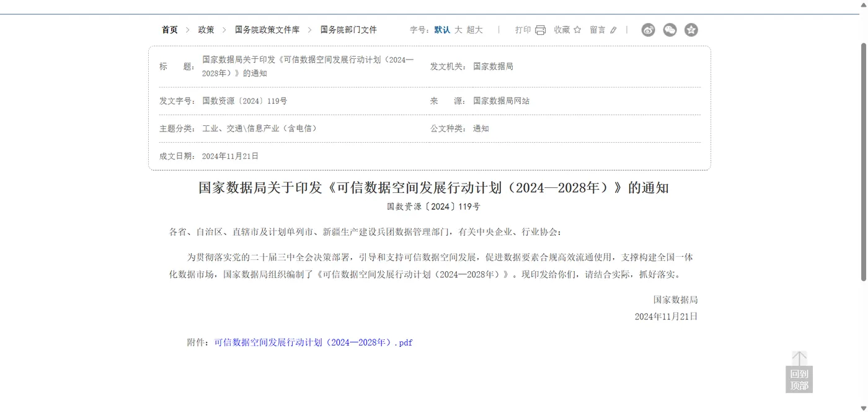Click the 国家数据局 signature line
The width and height of the screenshot is (868, 412).
click(x=675, y=300)
